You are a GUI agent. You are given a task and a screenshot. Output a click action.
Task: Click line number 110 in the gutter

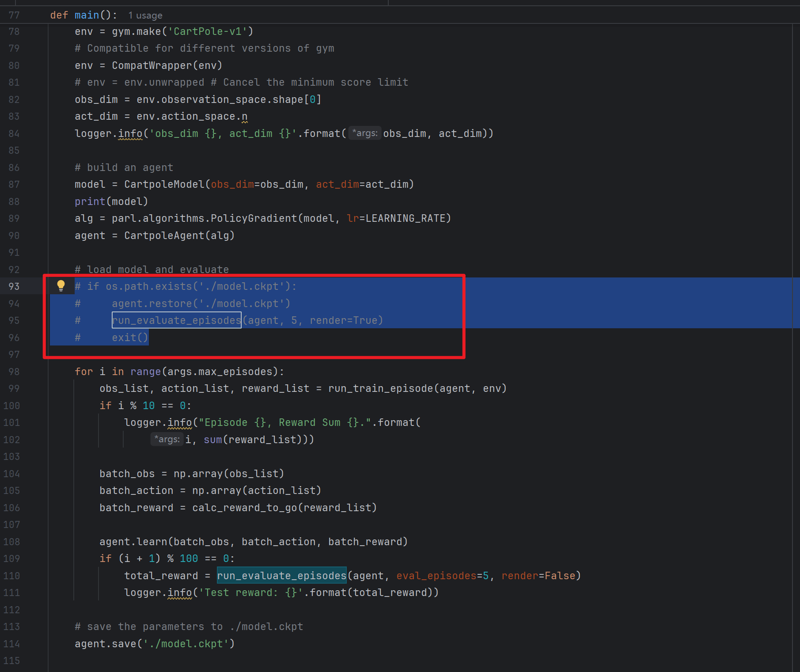tap(11, 576)
